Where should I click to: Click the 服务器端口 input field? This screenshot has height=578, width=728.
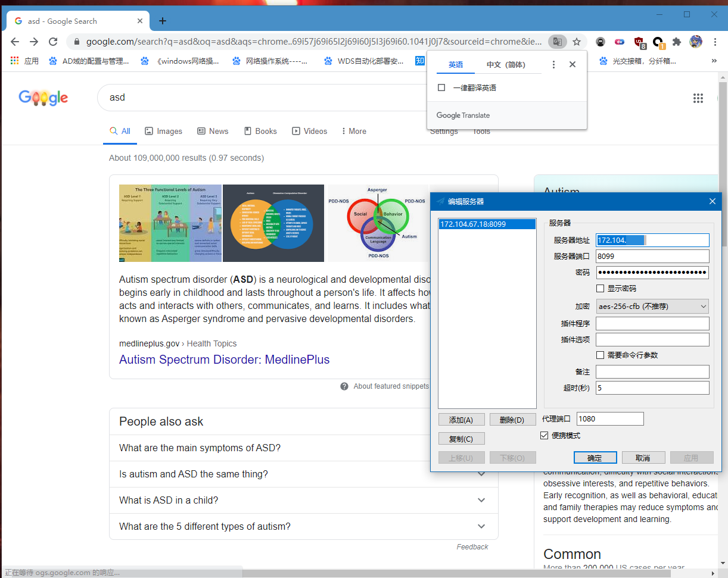pos(652,256)
